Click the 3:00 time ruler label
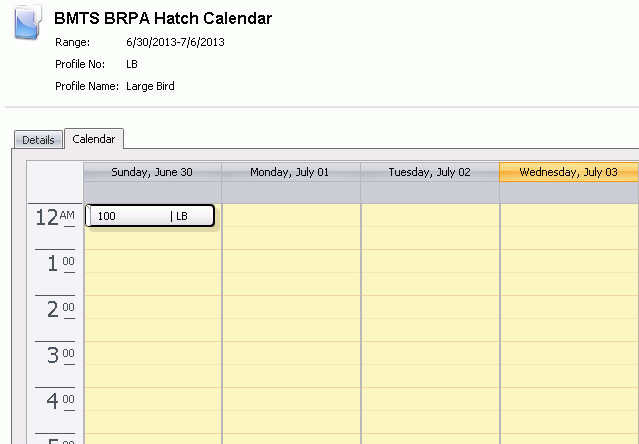This screenshot has width=639, height=444. coord(61,355)
